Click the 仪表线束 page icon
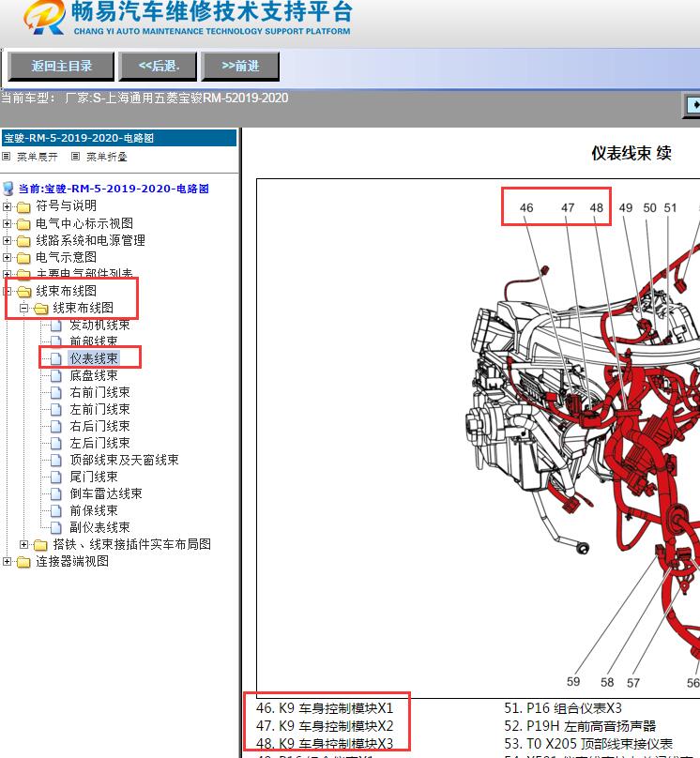 (x=56, y=358)
